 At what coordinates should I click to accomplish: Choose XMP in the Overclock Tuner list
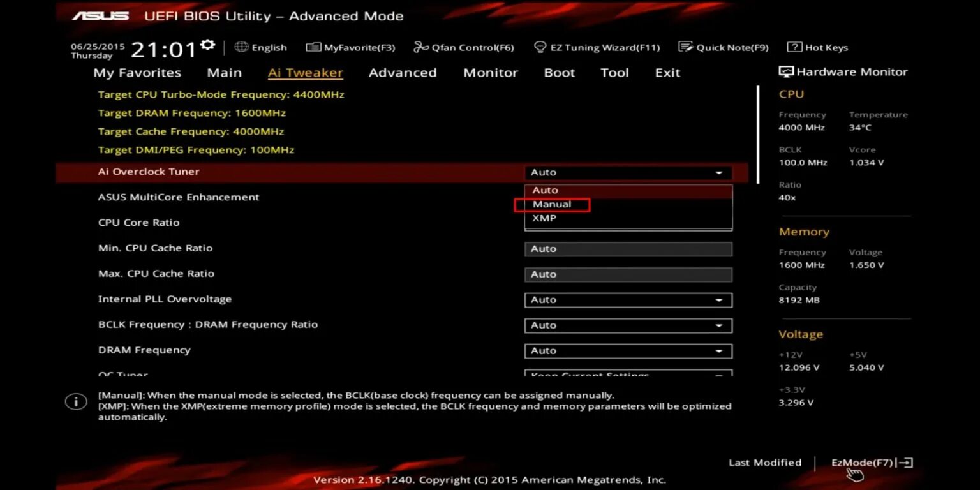click(x=628, y=218)
